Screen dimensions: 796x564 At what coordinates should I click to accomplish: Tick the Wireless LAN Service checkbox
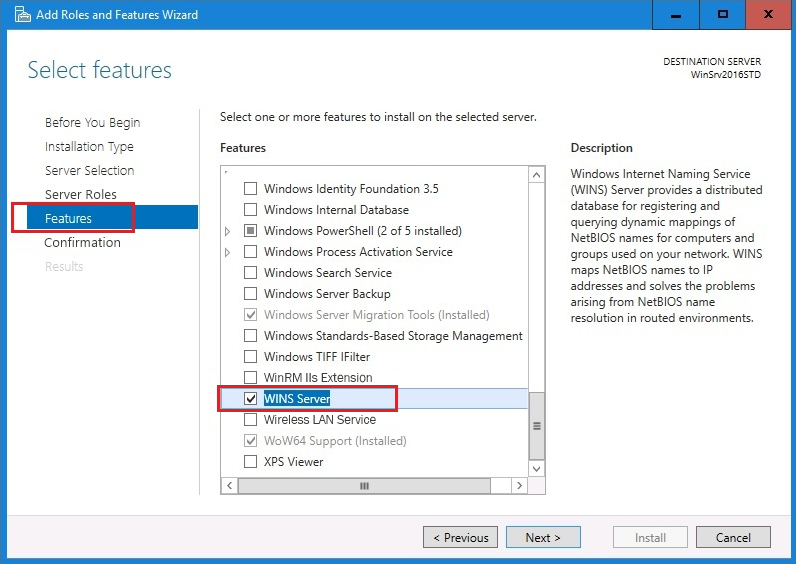(x=251, y=420)
